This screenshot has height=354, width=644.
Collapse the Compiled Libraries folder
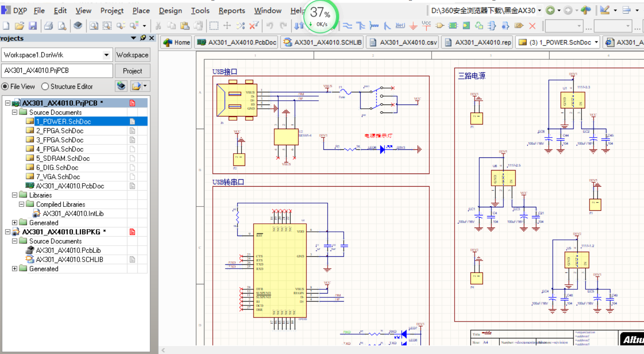click(21, 204)
